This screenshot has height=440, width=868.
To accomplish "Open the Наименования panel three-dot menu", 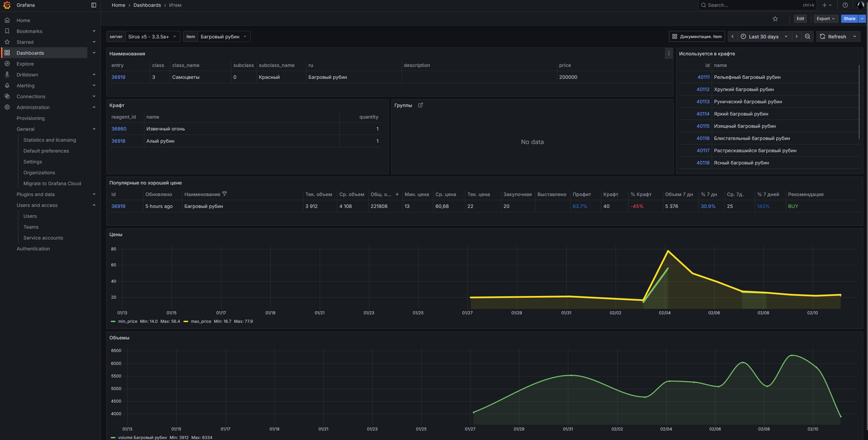I will (x=669, y=53).
